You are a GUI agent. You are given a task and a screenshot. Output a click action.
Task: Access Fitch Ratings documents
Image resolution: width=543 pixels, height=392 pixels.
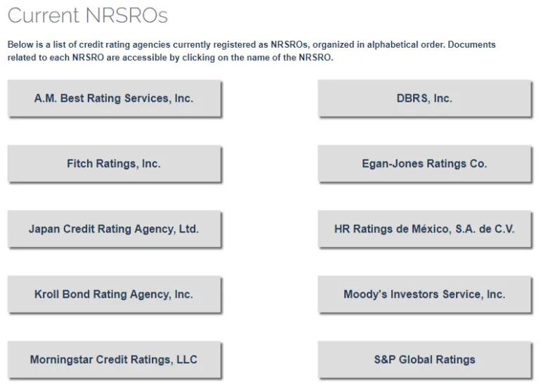pyautogui.click(x=114, y=164)
